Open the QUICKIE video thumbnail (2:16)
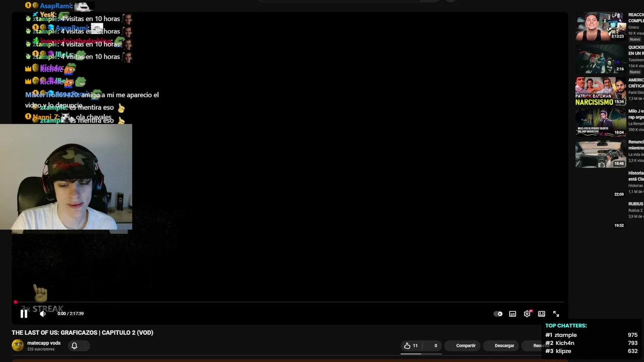Viewport: 644px width, 362px height. tap(601, 59)
